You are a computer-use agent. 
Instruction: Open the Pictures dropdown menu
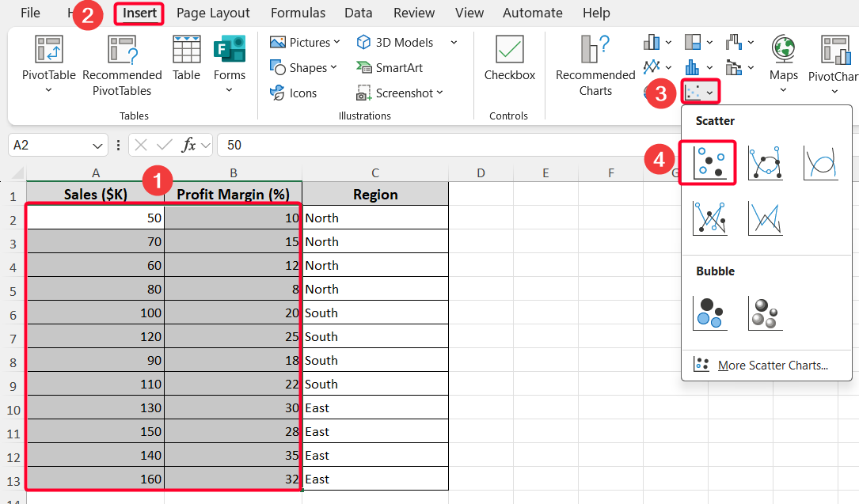click(x=306, y=42)
